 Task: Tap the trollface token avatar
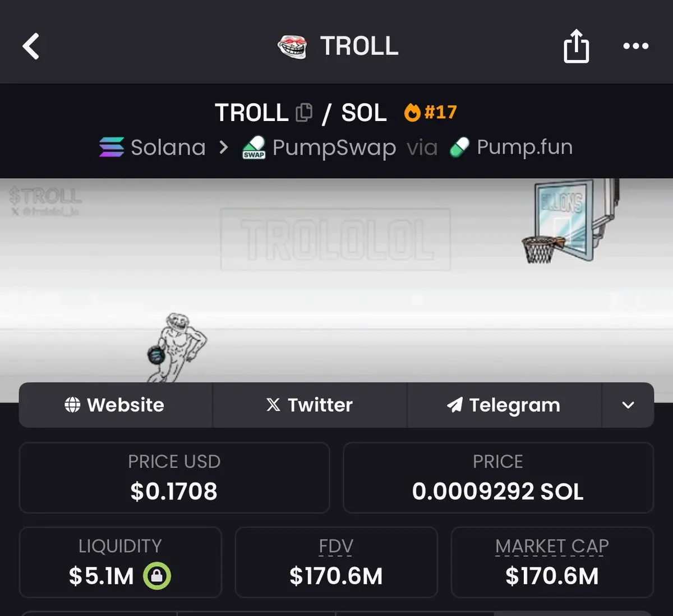293,47
